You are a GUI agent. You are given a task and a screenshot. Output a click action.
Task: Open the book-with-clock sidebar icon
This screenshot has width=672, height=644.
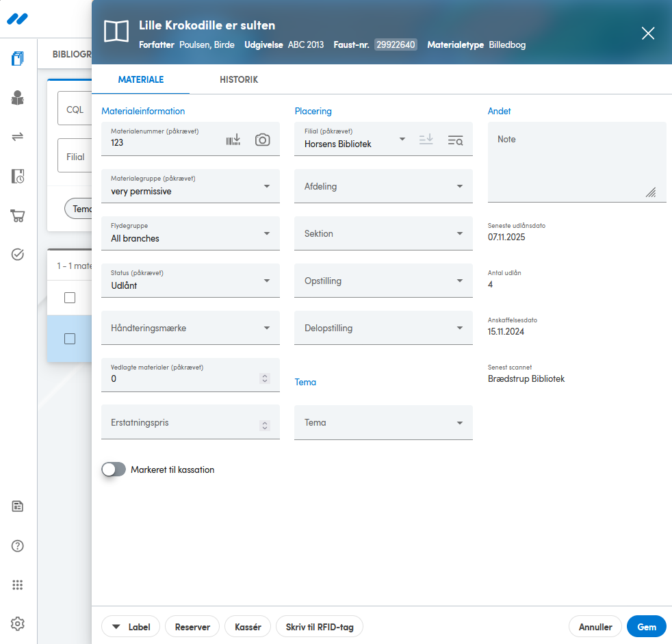coord(18,176)
